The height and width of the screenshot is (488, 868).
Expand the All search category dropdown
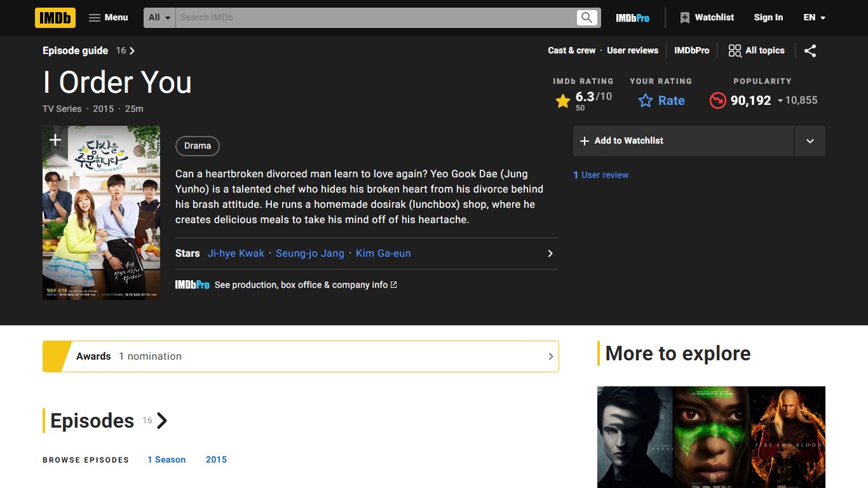[x=159, y=18]
